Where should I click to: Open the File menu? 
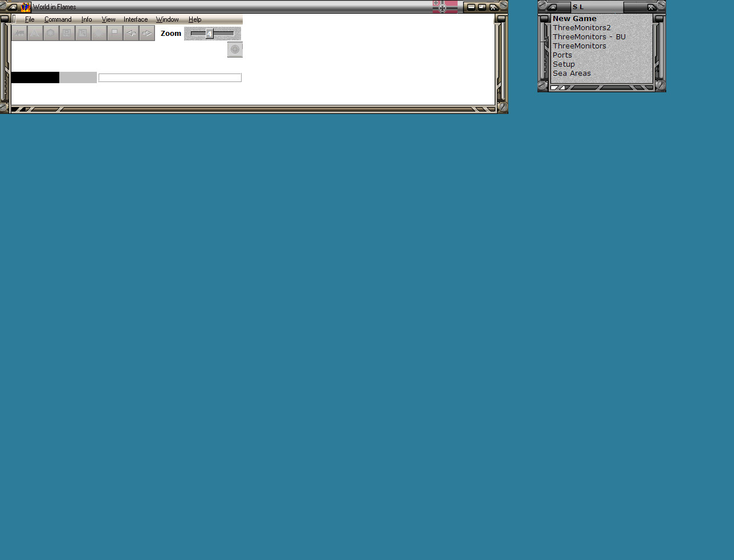[x=29, y=19]
